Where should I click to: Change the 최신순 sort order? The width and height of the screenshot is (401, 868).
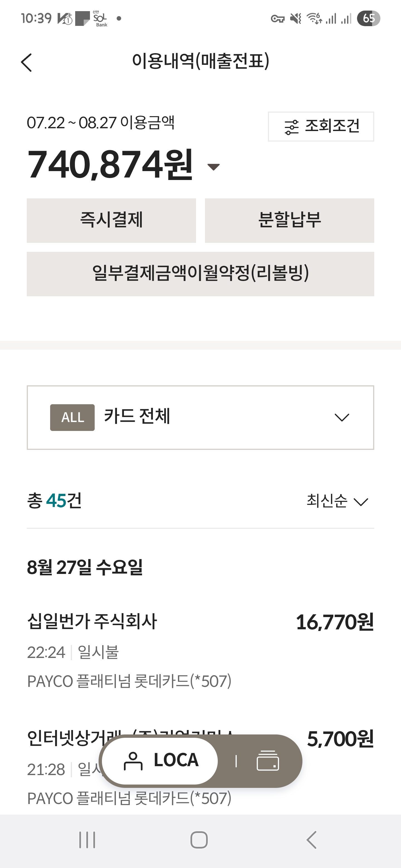337,501
